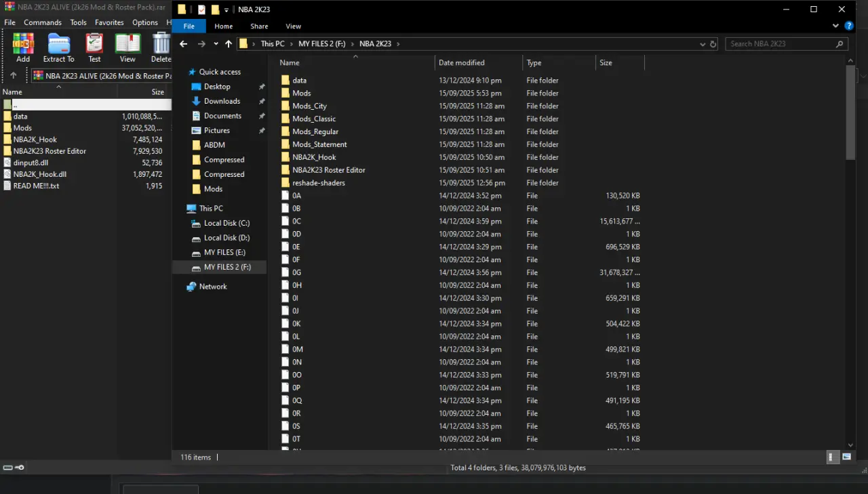This screenshot has height=494, width=868.
Task: Select Local Disk (D:) in navigation pane
Action: coord(226,238)
